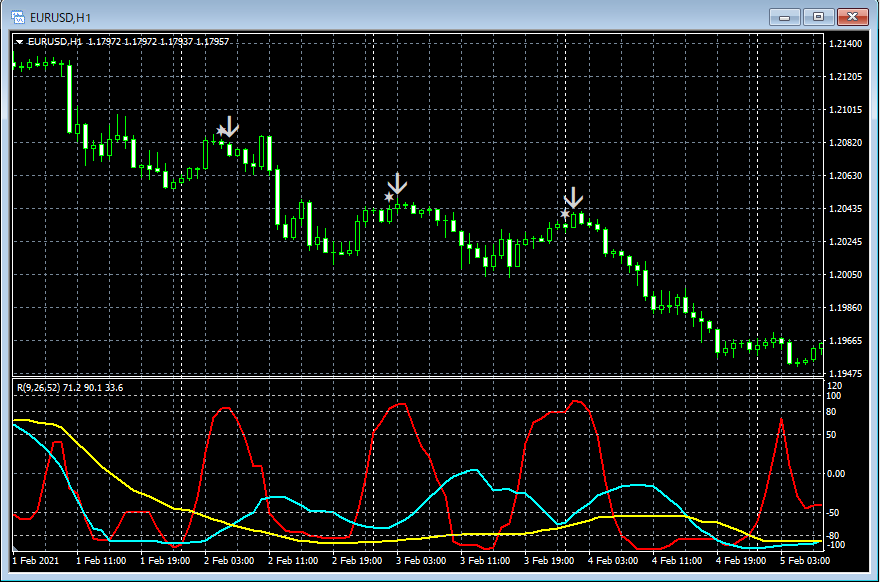
Task: Click the 3 Feb 03:00 label on the time axis
Action: pos(421,561)
